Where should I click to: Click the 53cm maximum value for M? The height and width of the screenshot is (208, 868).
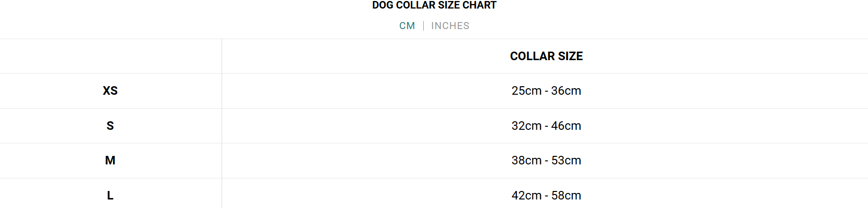click(566, 160)
